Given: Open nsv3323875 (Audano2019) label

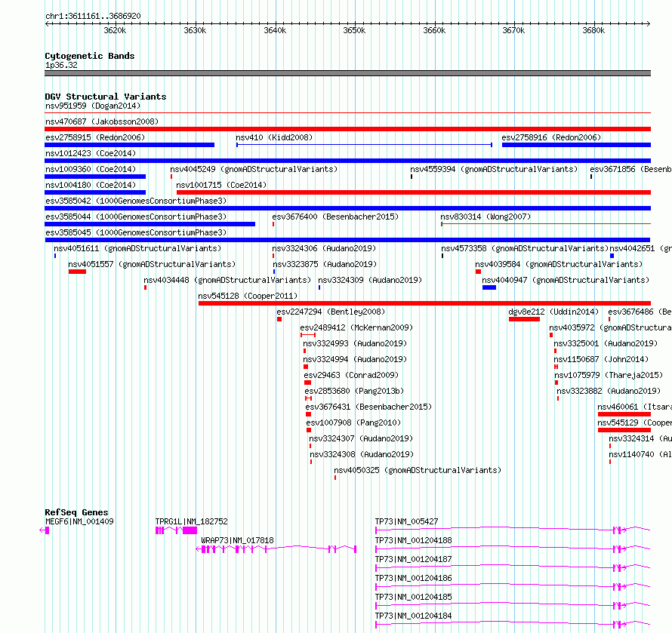Looking at the screenshot, I should click(325, 264).
